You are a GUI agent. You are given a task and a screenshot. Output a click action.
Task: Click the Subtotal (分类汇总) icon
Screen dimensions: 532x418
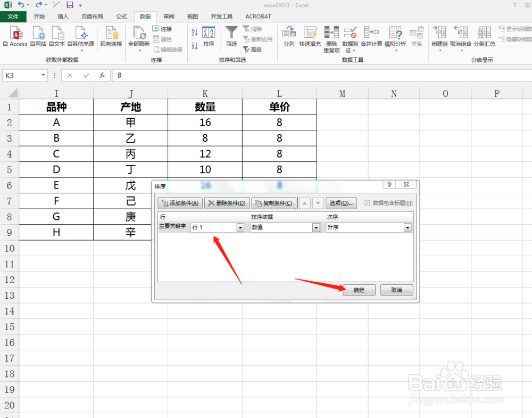point(484,36)
